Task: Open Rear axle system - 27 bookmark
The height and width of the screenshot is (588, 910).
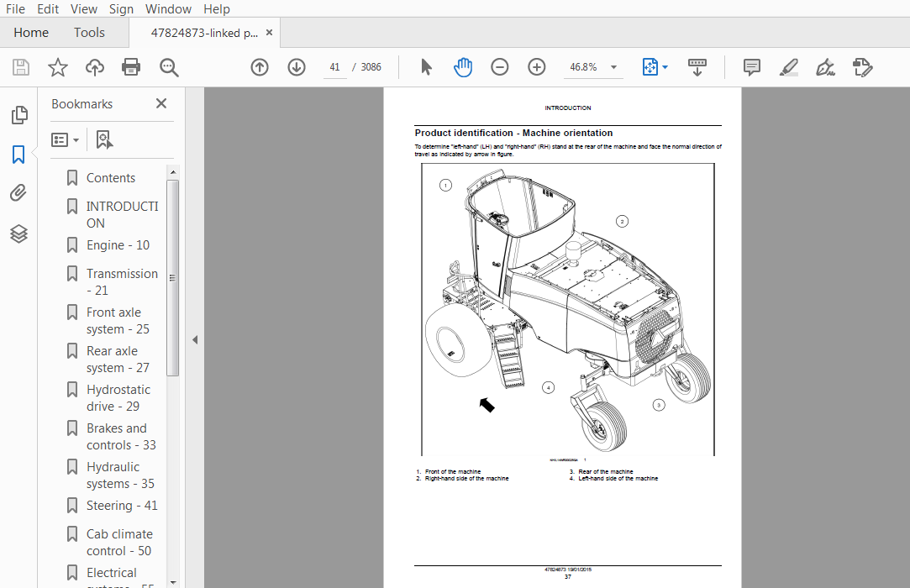Action: (118, 360)
